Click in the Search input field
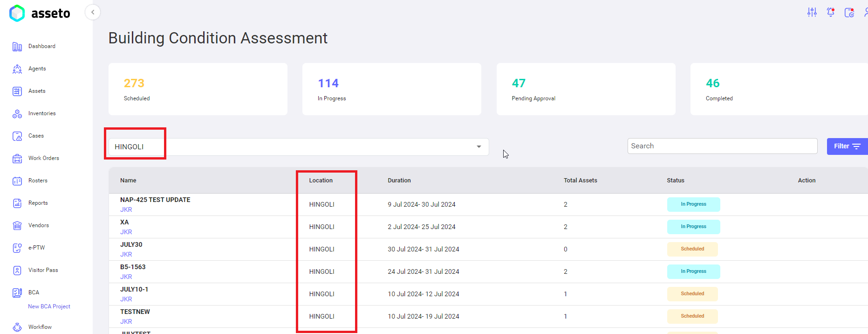 pyautogui.click(x=722, y=146)
